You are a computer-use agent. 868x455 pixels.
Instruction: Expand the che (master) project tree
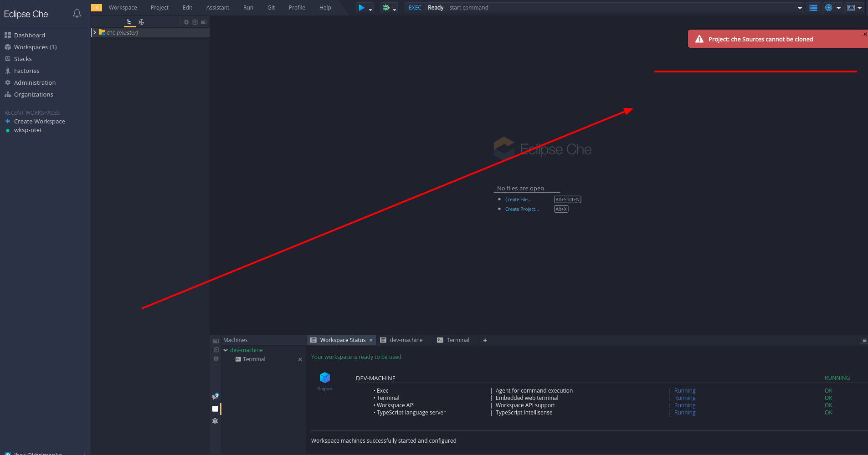pos(95,32)
